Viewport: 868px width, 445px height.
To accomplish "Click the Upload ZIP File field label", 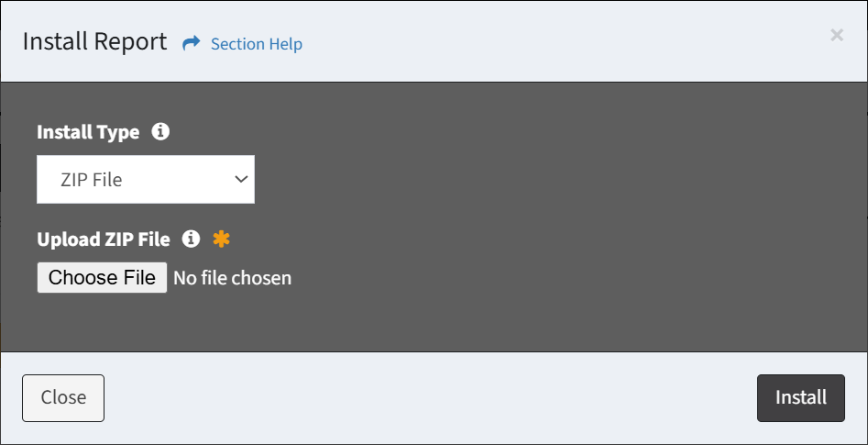I will click(104, 239).
